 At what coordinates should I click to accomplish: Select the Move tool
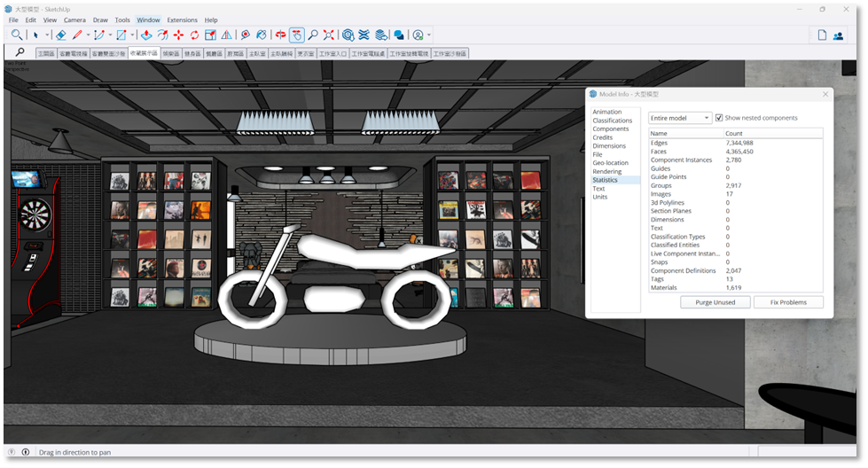(x=178, y=35)
